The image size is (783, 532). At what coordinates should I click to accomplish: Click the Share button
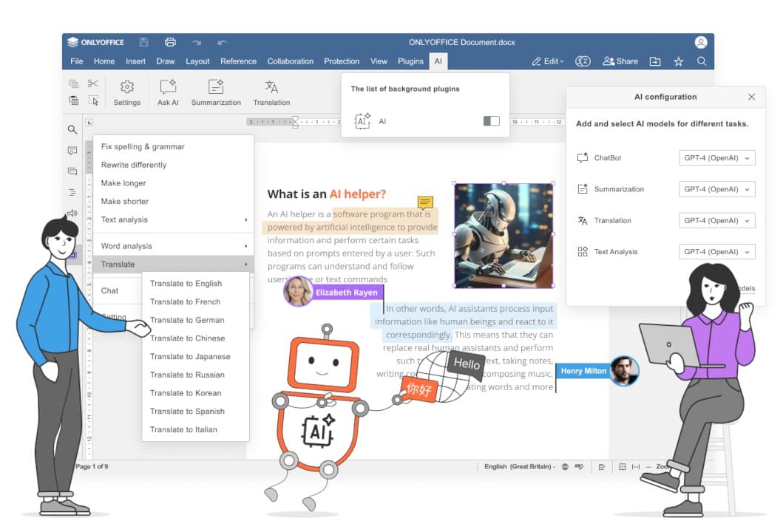[x=620, y=61]
